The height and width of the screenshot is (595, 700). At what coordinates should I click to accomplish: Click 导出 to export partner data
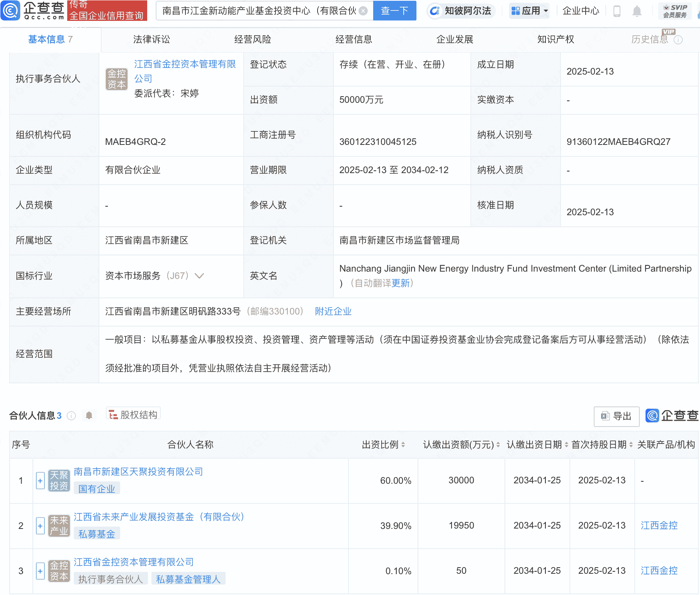point(616,416)
